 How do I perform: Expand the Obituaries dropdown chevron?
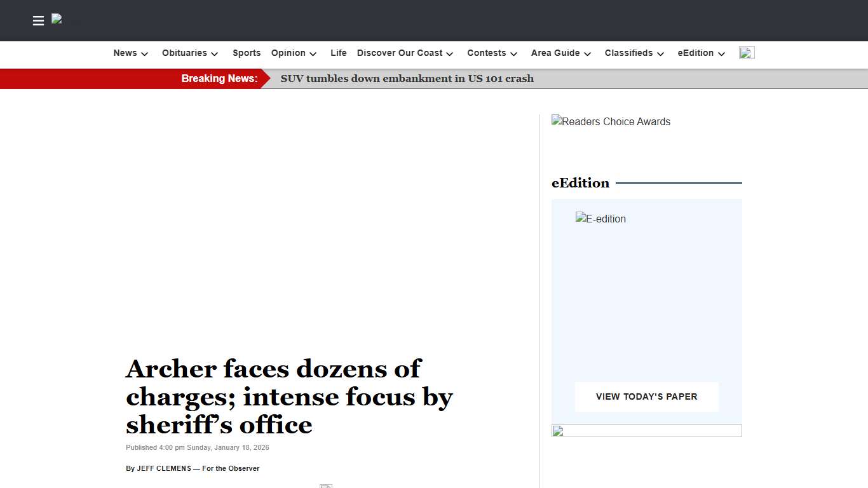215,54
